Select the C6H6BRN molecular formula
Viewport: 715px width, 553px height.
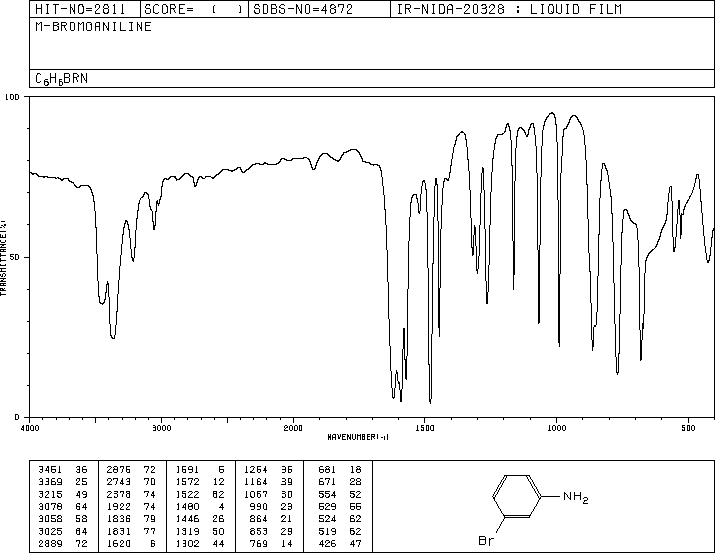point(62,79)
